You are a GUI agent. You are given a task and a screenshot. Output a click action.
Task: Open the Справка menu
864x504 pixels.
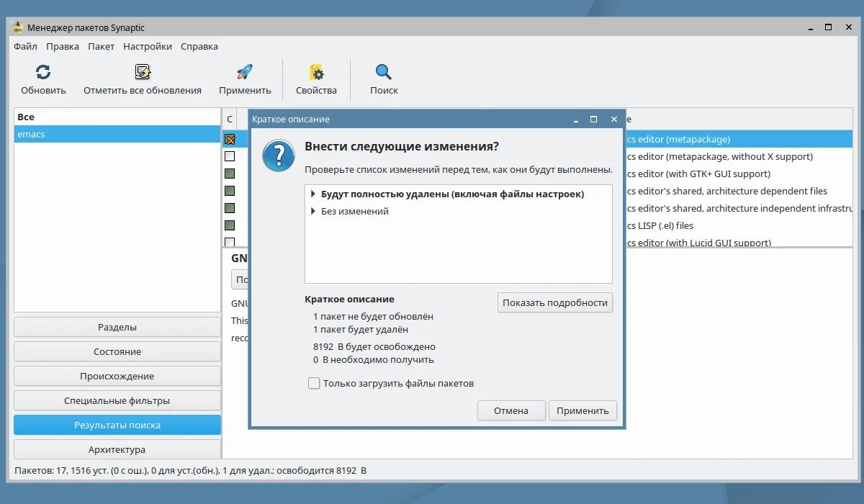pyautogui.click(x=199, y=46)
